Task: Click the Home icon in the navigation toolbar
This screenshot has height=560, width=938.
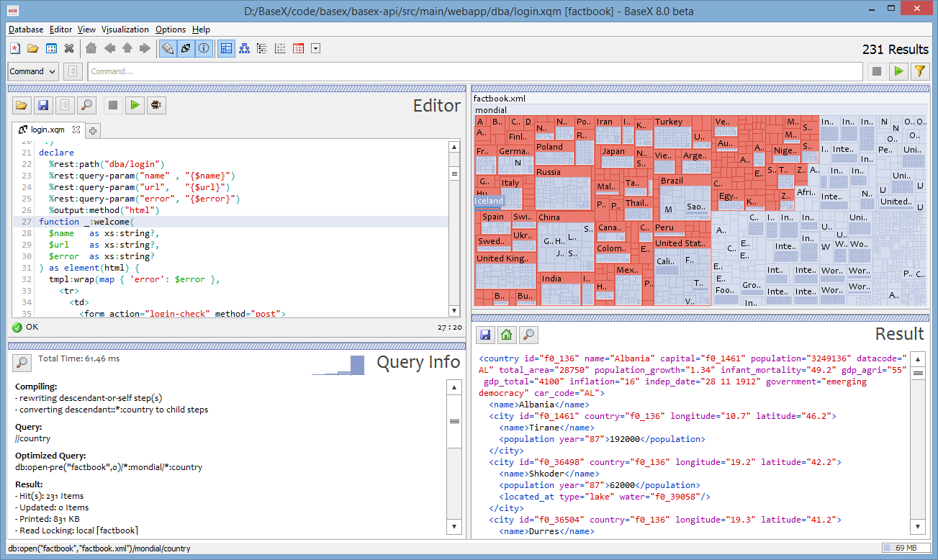Action: pos(91,49)
